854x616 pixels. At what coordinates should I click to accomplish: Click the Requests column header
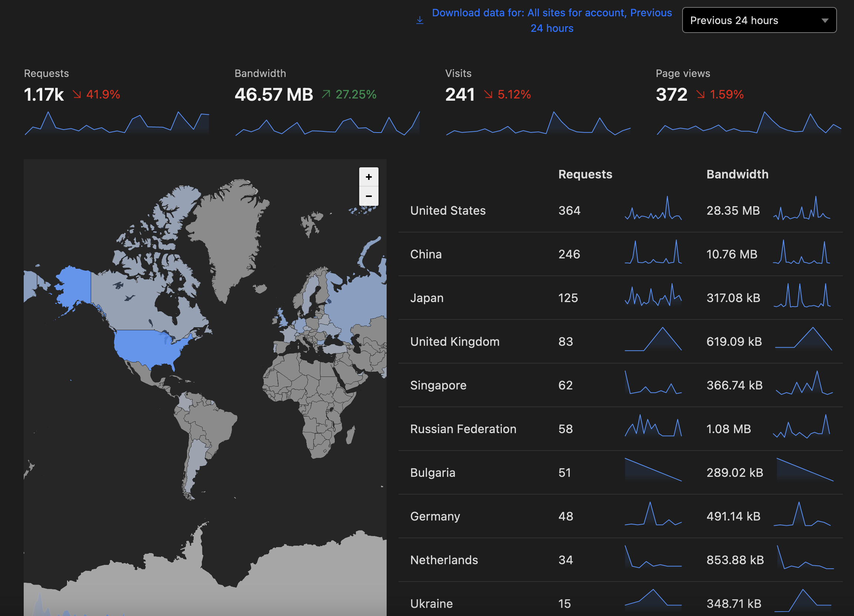coord(585,174)
